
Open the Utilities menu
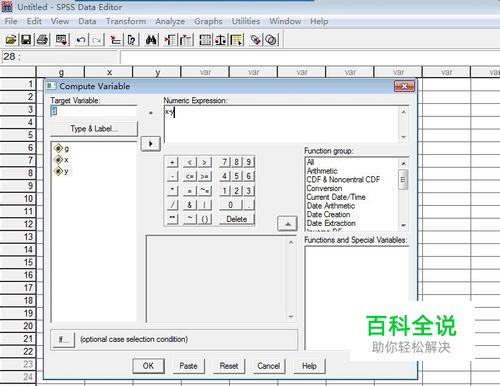pyautogui.click(x=246, y=21)
